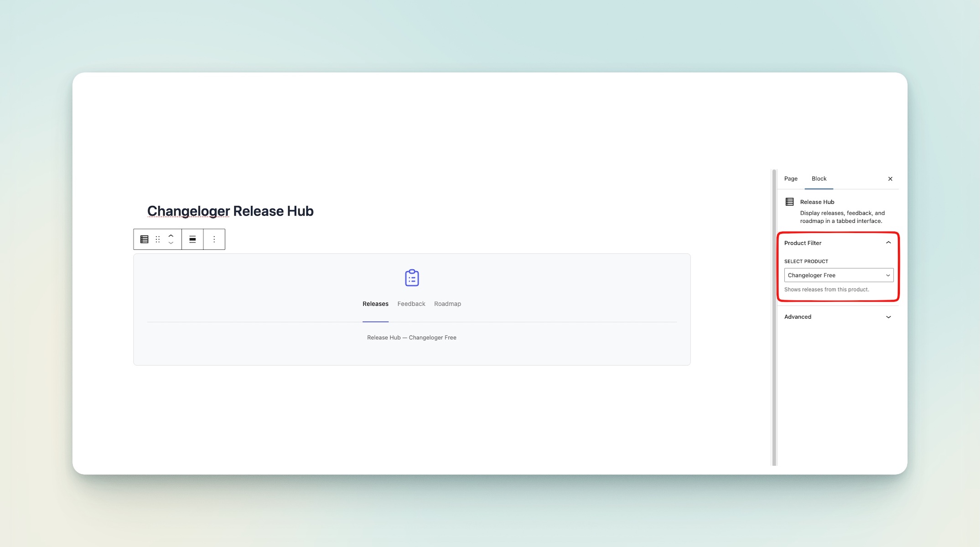
Task: Move the block up with the up-chevron icon
Action: (x=171, y=236)
